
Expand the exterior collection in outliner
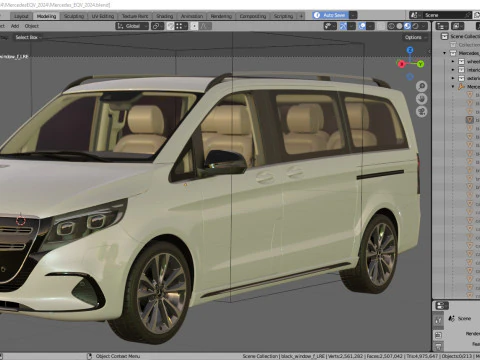tap(453, 78)
